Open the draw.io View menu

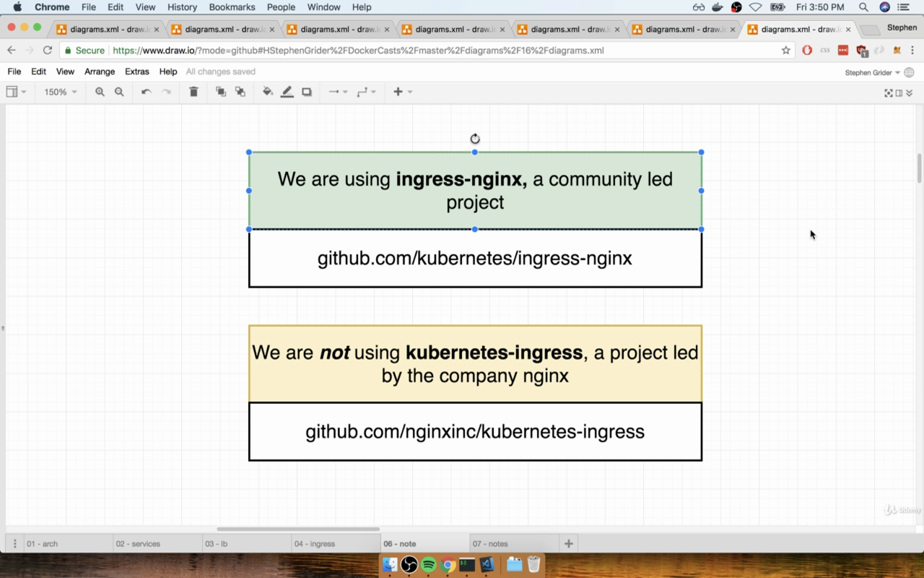[x=65, y=72]
